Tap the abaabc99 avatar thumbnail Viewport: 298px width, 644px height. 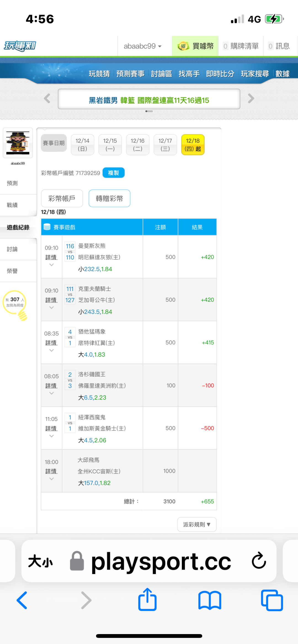18,143
